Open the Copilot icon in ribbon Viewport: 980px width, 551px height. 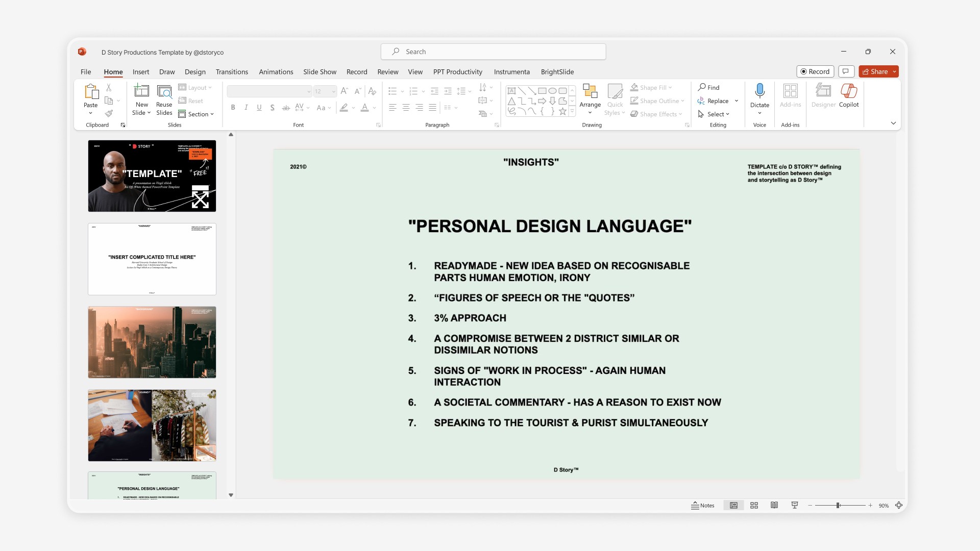pos(848,91)
